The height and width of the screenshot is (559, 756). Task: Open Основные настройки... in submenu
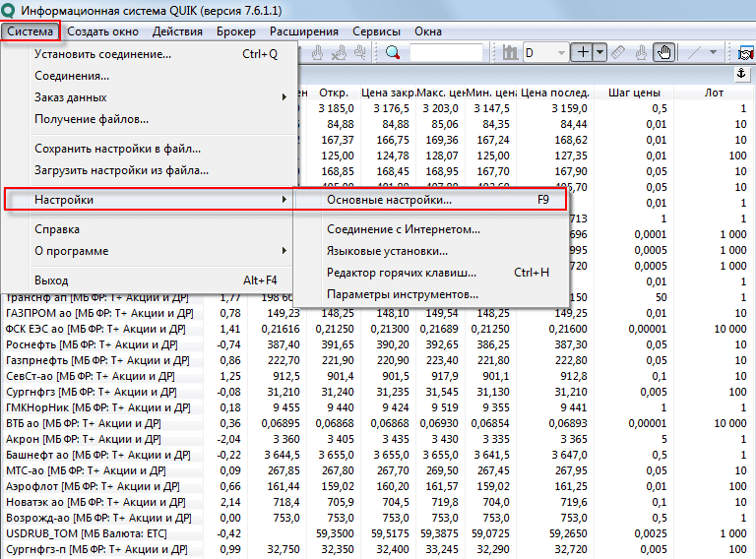tap(430, 200)
